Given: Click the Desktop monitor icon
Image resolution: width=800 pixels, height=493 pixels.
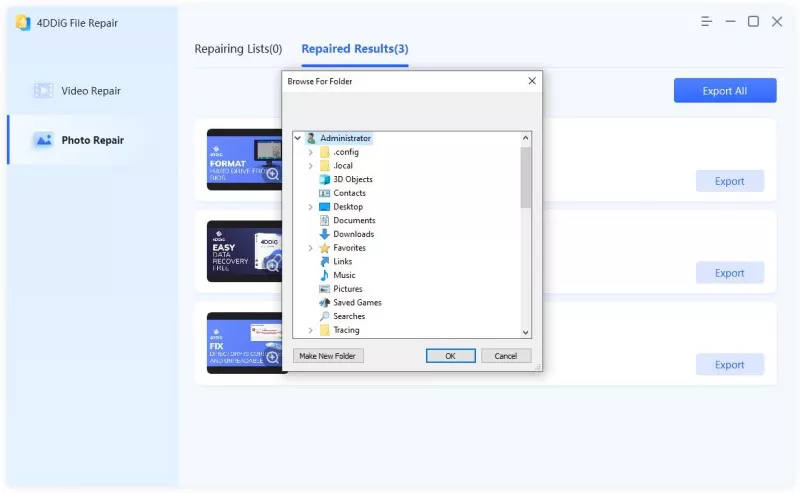Looking at the screenshot, I should [324, 207].
